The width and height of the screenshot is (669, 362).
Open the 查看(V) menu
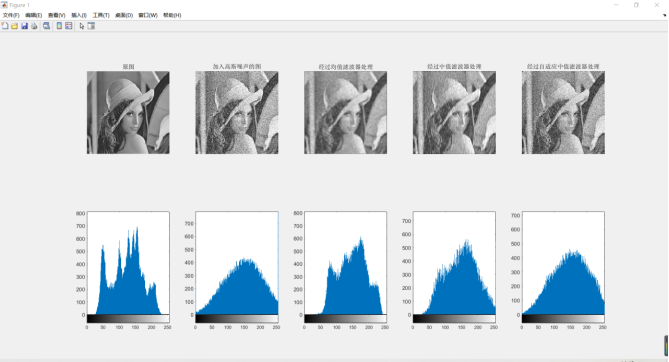tap(56, 15)
